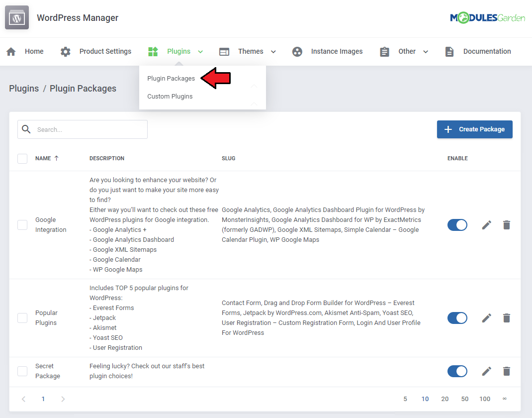Click the Themes layout icon
Screen dimensions: 532x418
[224, 52]
